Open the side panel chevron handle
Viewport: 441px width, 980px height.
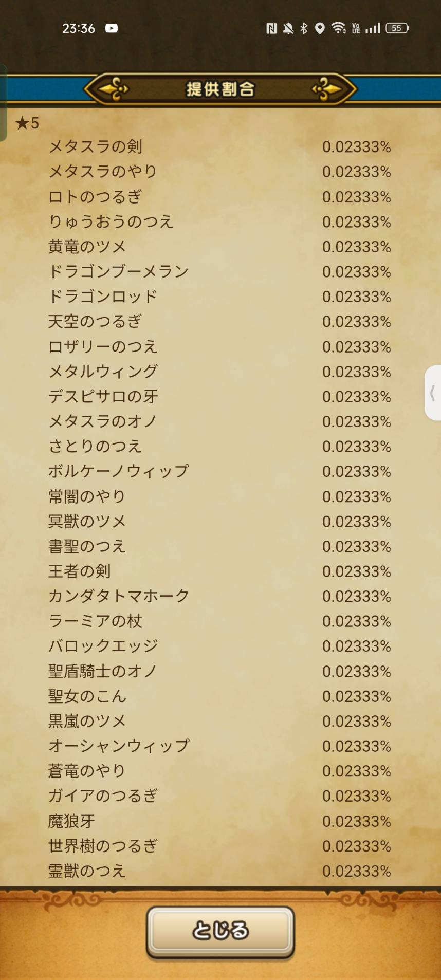click(433, 393)
